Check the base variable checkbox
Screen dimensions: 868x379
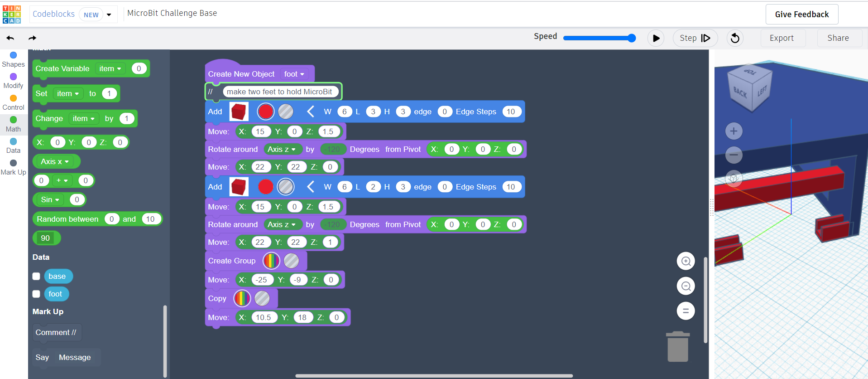[x=36, y=276]
